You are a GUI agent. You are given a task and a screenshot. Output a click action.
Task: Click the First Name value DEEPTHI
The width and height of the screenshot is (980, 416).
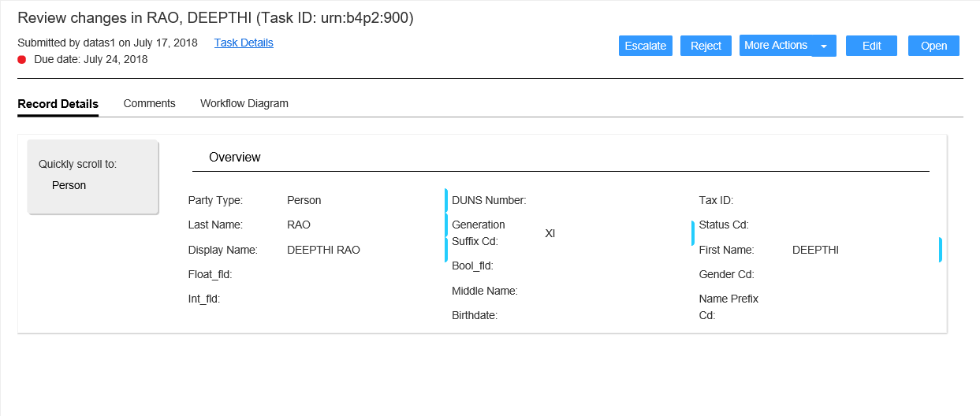click(x=815, y=250)
